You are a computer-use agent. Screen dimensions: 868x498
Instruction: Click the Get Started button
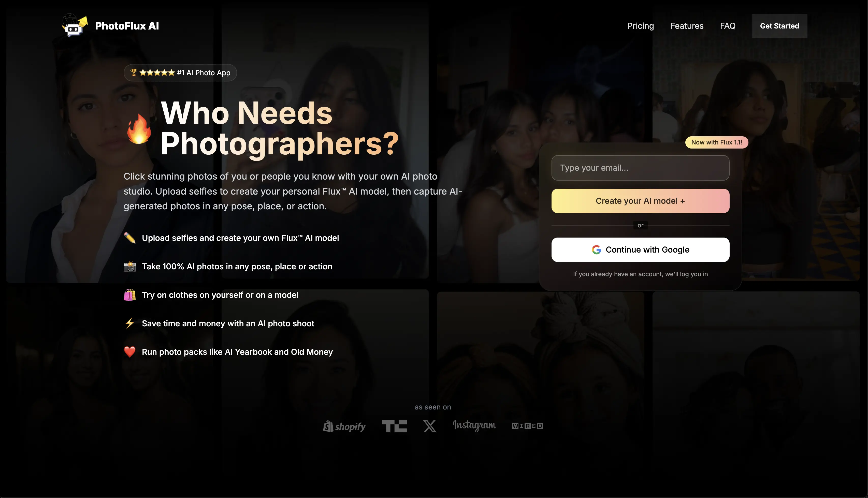pyautogui.click(x=779, y=26)
